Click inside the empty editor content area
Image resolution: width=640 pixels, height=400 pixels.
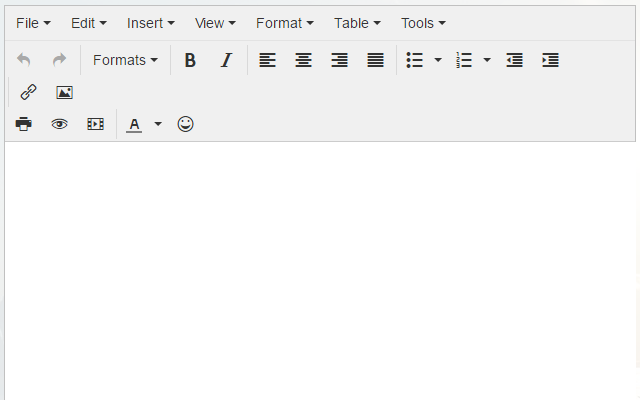(320, 270)
